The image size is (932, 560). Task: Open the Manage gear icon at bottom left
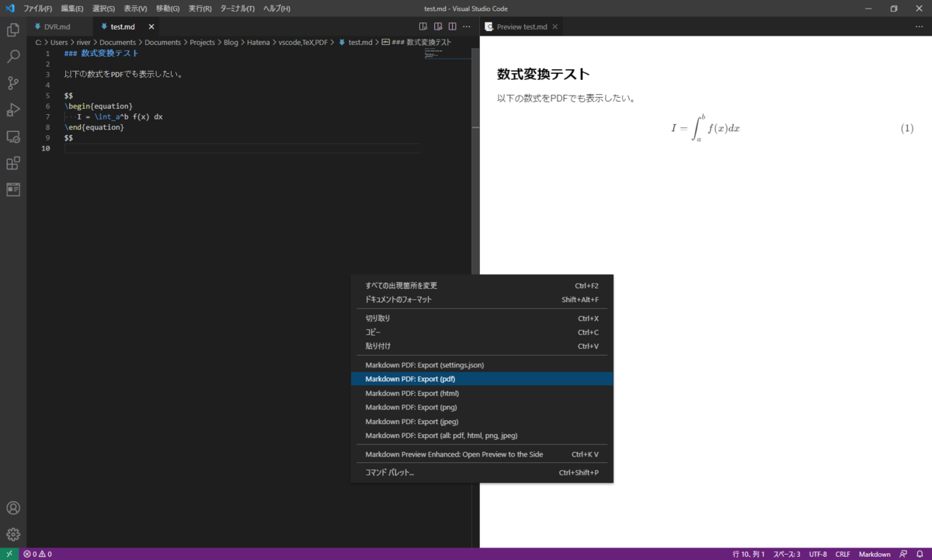12,534
